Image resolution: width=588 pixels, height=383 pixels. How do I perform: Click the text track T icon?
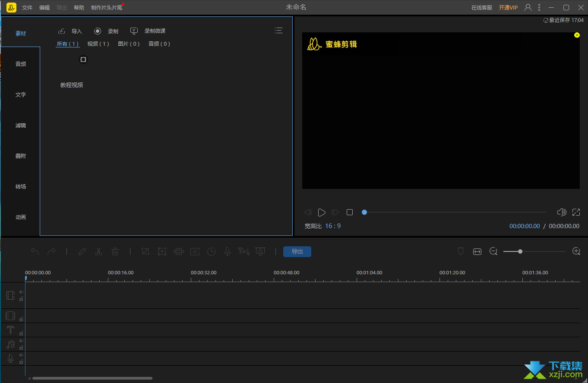point(10,330)
